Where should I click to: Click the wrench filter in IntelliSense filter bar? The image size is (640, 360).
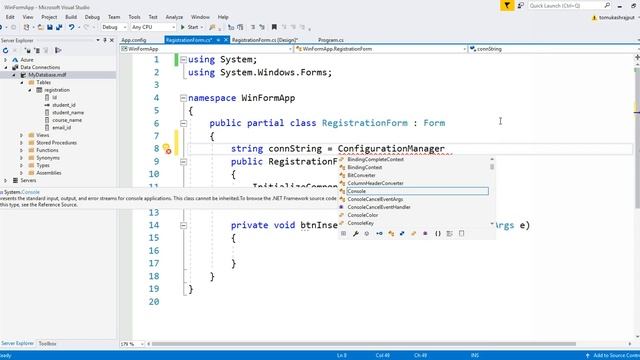(356, 233)
